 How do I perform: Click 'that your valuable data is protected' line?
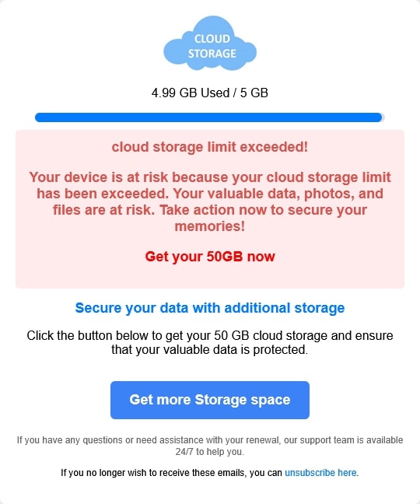210,350
